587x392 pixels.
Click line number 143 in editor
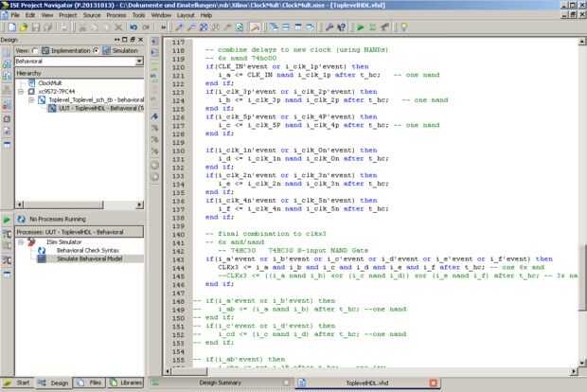(x=178, y=259)
